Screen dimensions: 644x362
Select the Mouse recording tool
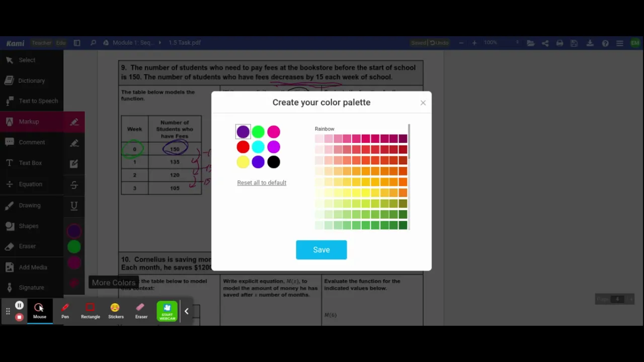pyautogui.click(x=39, y=311)
